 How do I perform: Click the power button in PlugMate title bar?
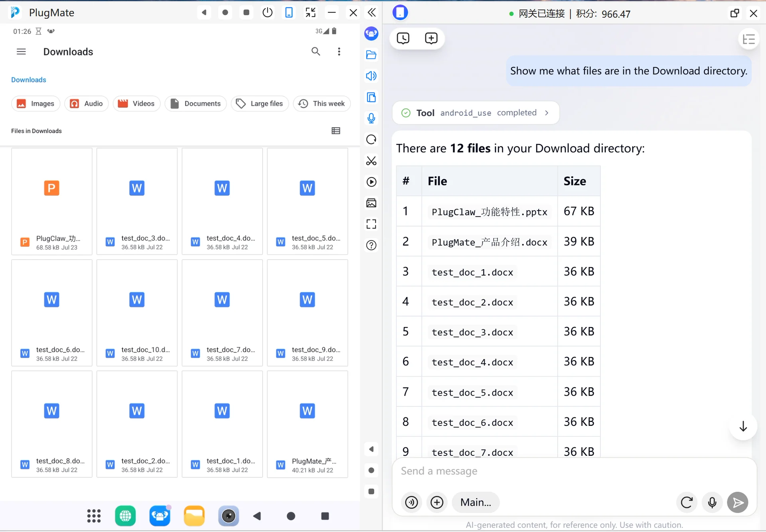(x=267, y=12)
